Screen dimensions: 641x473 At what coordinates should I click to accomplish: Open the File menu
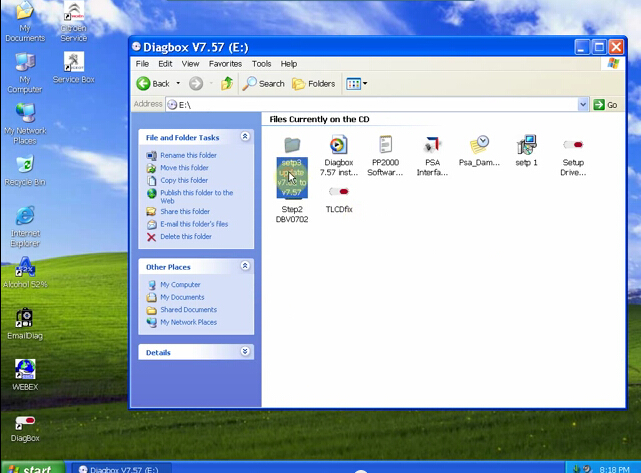pos(142,64)
